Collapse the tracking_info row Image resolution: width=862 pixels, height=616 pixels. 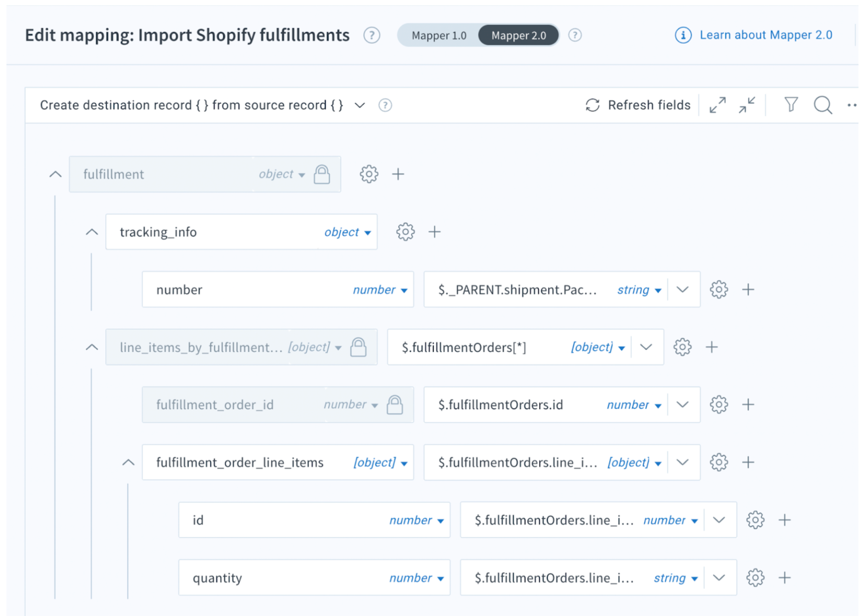coord(92,232)
